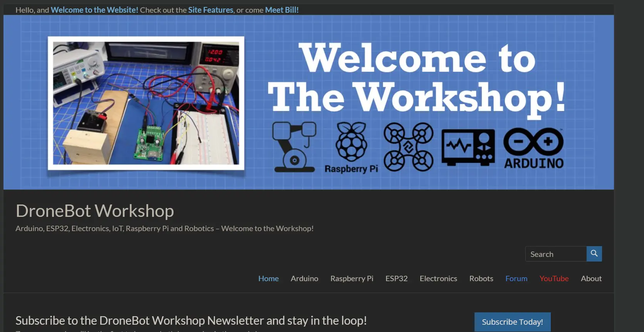The width and height of the screenshot is (644, 332).
Task: Follow the 'Welcome to the Website!' link
Action: point(94,10)
